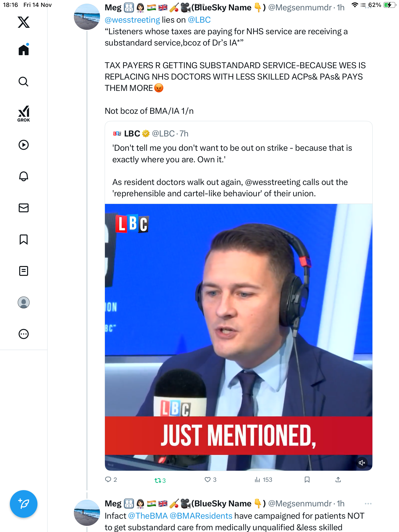Open more options on second Meg tweet
The height and width of the screenshot is (532, 399).
pos(368,504)
